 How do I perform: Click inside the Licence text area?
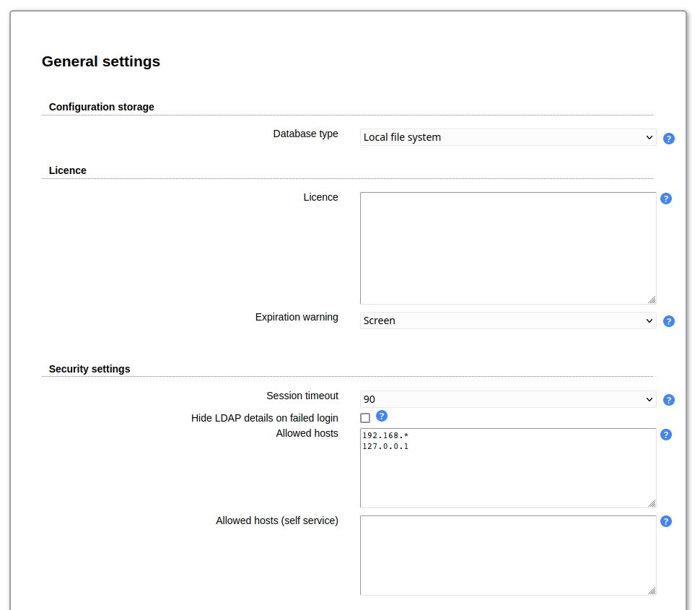click(x=507, y=248)
